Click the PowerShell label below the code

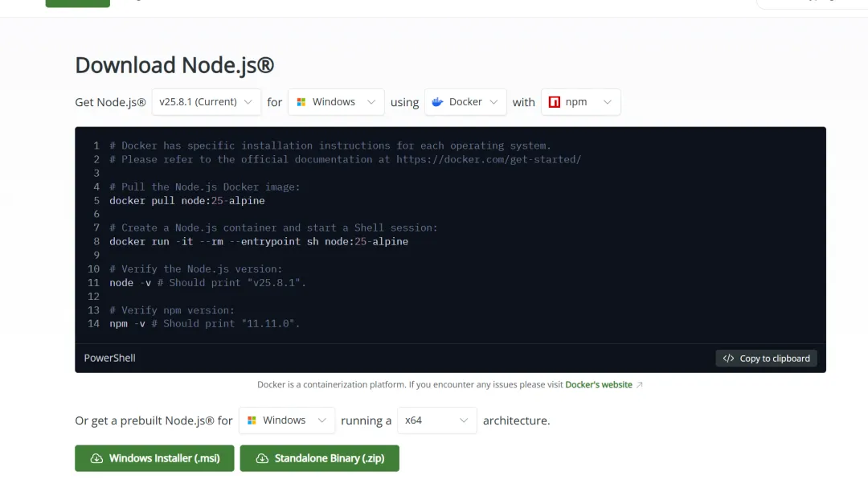coord(109,358)
